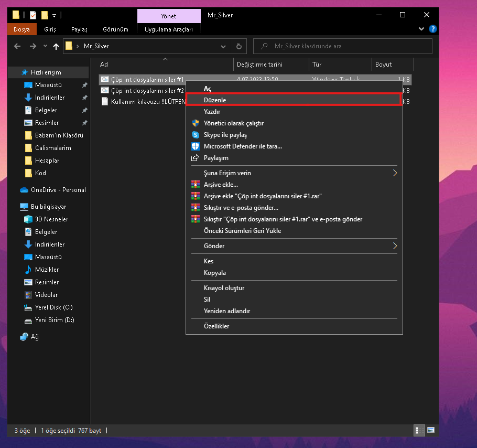Click the admin shield icon in context menu
Viewport: 477px width, 448px height.
tap(196, 123)
